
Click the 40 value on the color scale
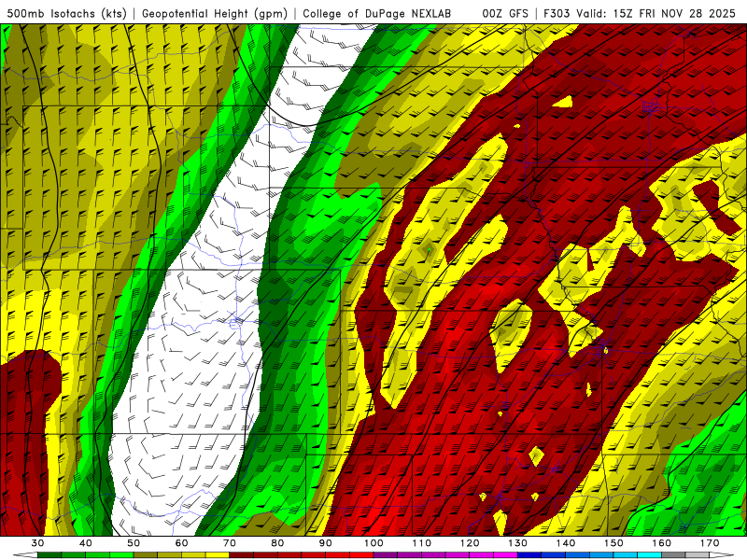pyautogui.click(x=86, y=543)
